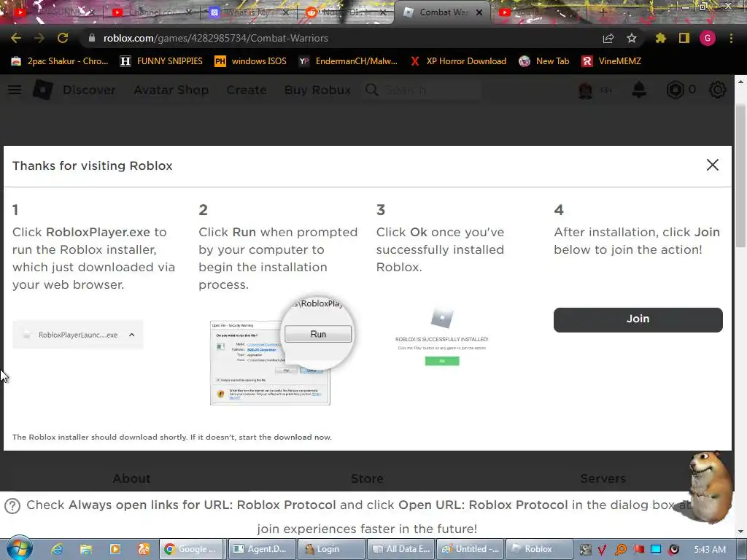Share this page with the share icon
The height and width of the screenshot is (560, 747).
click(608, 39)
